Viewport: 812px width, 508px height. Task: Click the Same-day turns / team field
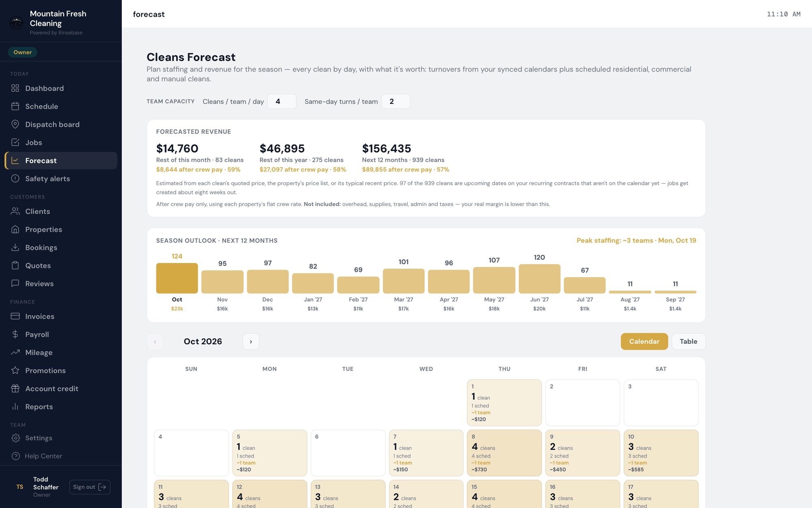click(x=395, y=101)
